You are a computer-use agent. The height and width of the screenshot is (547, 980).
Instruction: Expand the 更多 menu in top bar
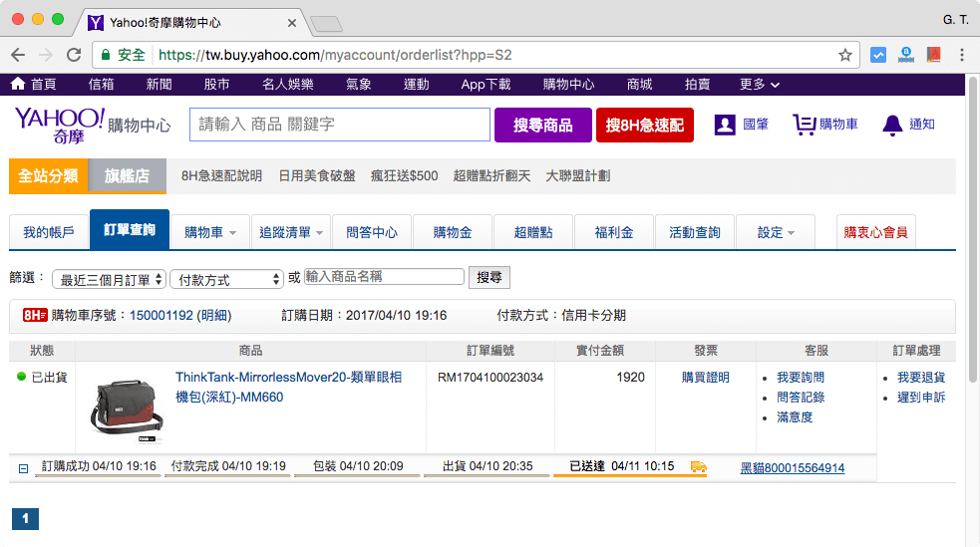click(760, 85)
